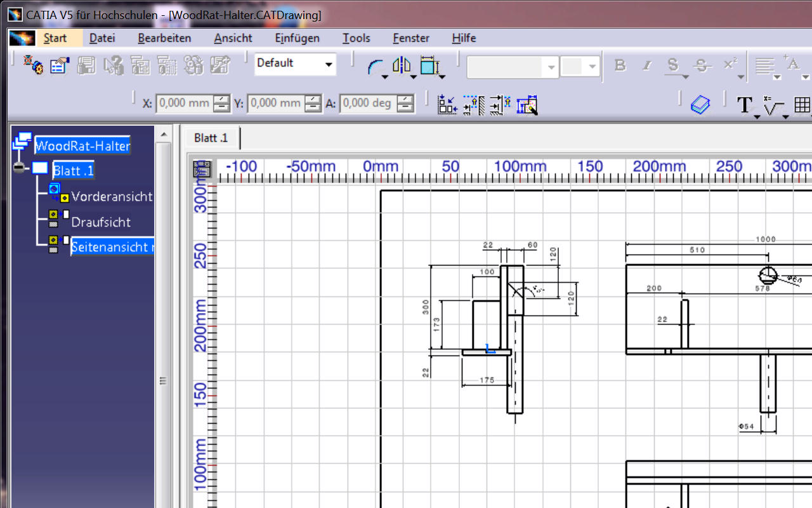Click the greyed save-style disk icon
Viewport: 812px width, 508px height.
coord(86,65)
